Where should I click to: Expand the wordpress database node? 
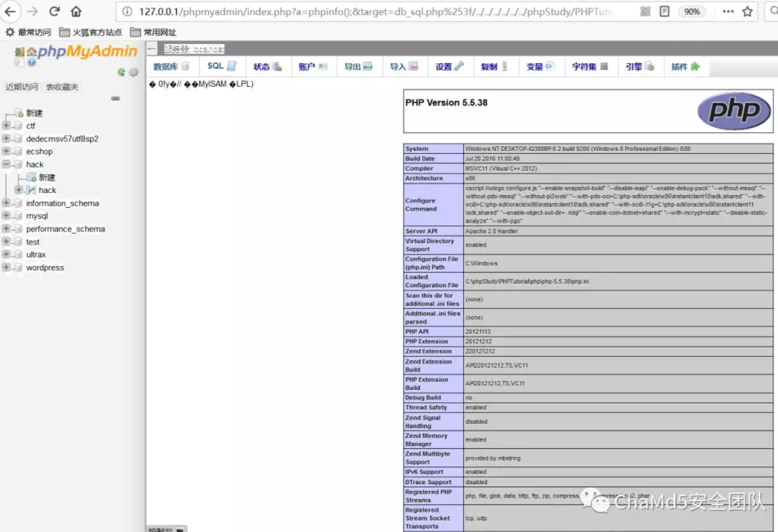(x=6, y=268)
